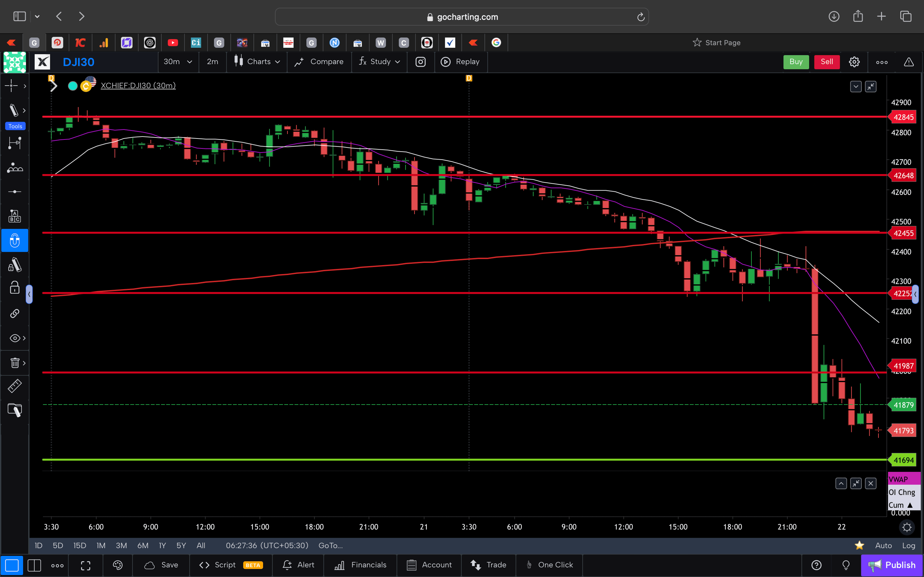Open the 30m timeframe dropdown

click(178, 61)
